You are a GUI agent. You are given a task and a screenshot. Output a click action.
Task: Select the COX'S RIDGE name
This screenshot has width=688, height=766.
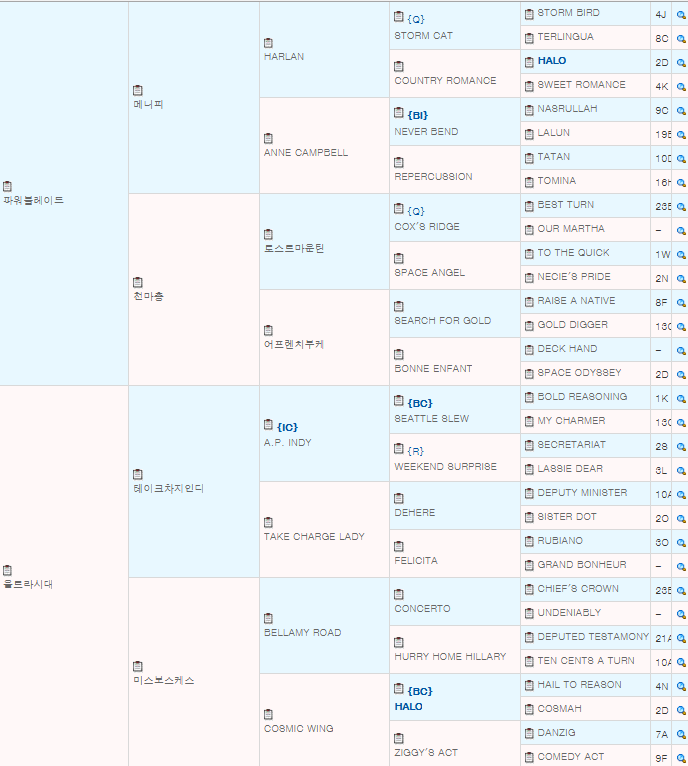point(427,227)
